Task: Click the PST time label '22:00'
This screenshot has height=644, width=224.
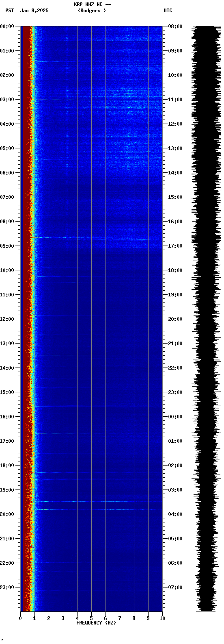Action: (x=7, y=563)
